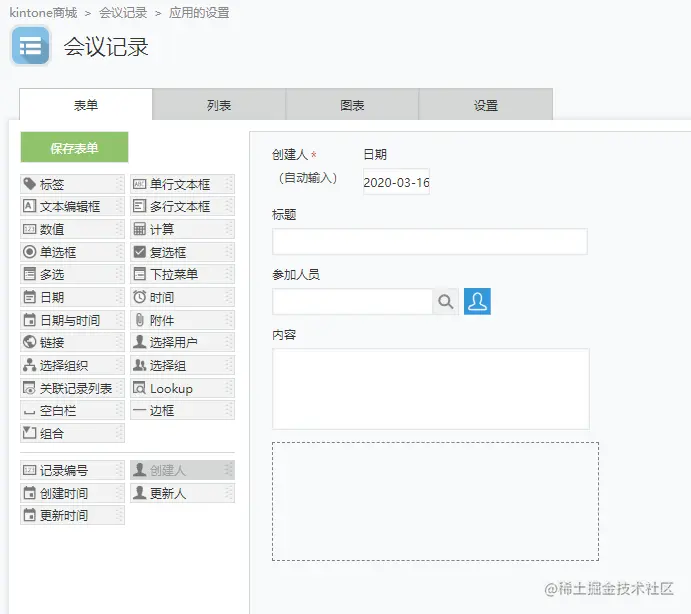The height and width of the screenshot is (614, 691).
Task: Click the 单行文本框 label text
Action: pos(180,184)
